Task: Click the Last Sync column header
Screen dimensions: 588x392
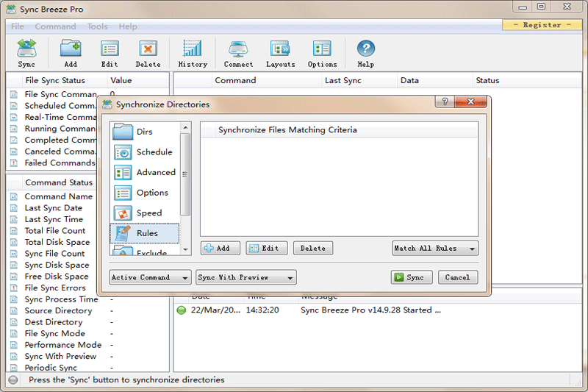Action: coord(359,80)
